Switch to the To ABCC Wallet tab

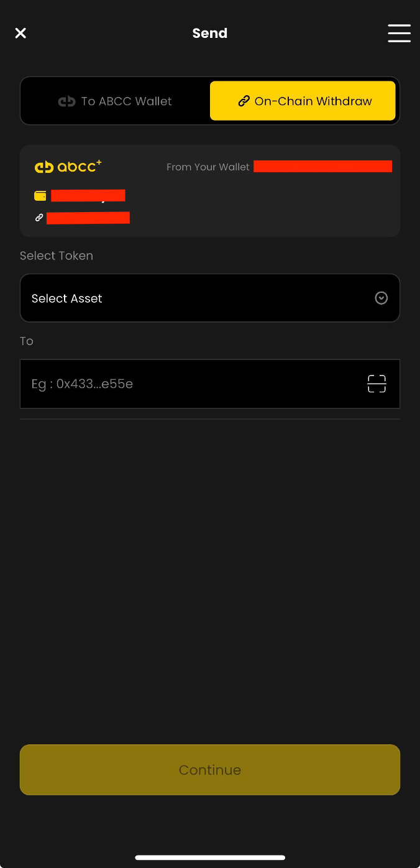tap(116, 101)
